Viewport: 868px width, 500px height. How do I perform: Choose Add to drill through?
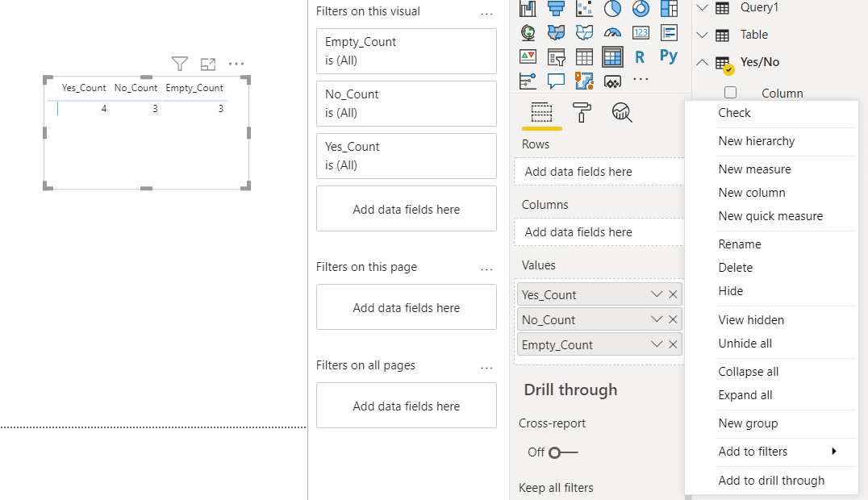771,481
